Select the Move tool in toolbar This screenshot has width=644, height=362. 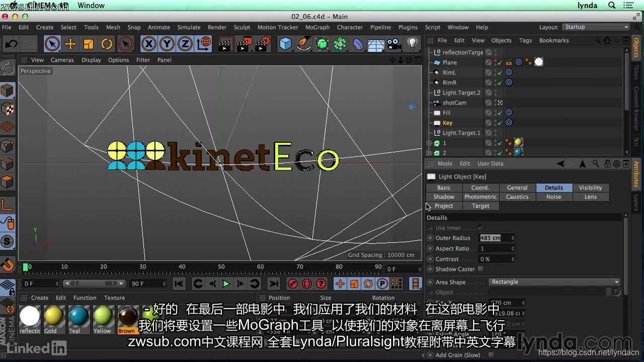click(70, 44)
